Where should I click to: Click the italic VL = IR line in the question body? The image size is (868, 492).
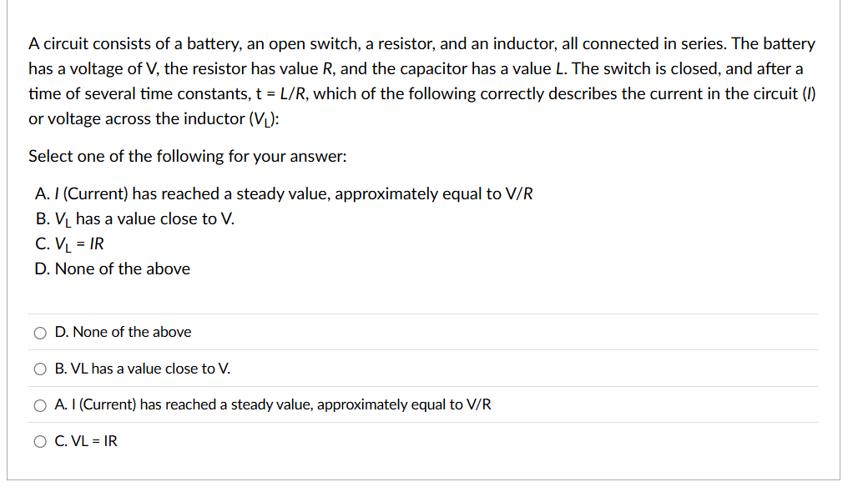pyautogui.click(x=69, y=244)
